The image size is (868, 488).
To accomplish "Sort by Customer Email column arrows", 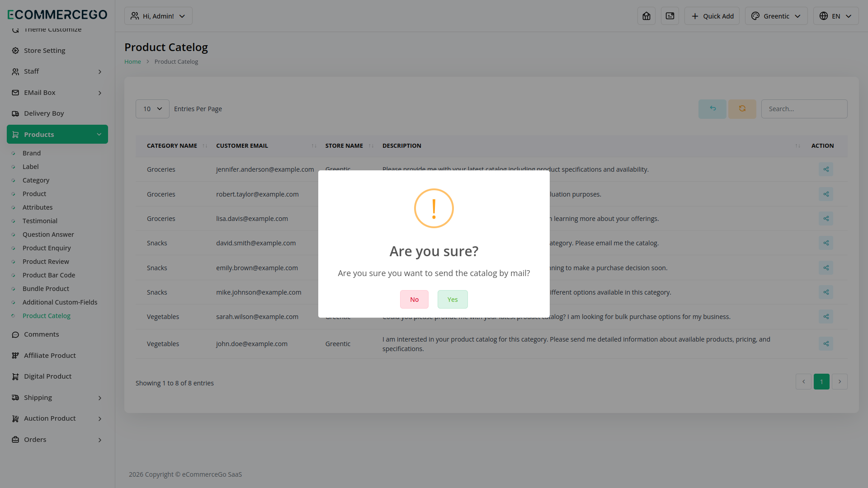I will click(314, 146).
